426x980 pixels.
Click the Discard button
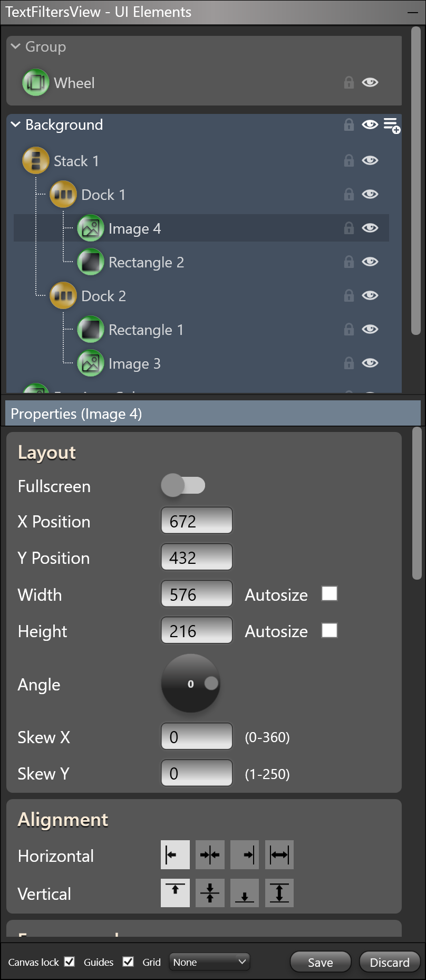[x=390, y=962]
